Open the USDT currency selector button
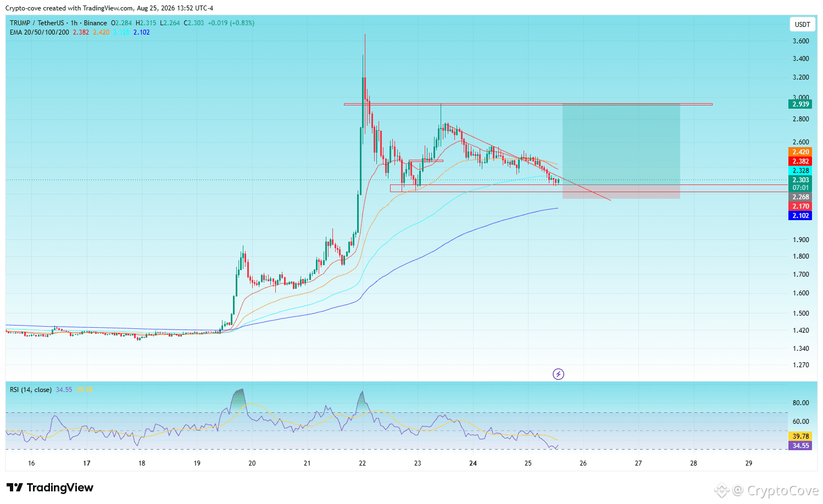The image size is (823, 504). tap(803, 25)
